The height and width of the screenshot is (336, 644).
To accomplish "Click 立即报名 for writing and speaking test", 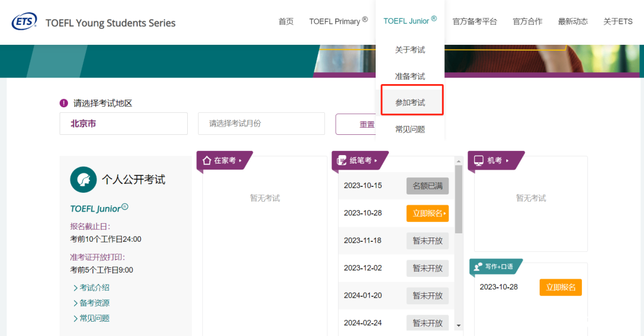I will click(561, 287).
